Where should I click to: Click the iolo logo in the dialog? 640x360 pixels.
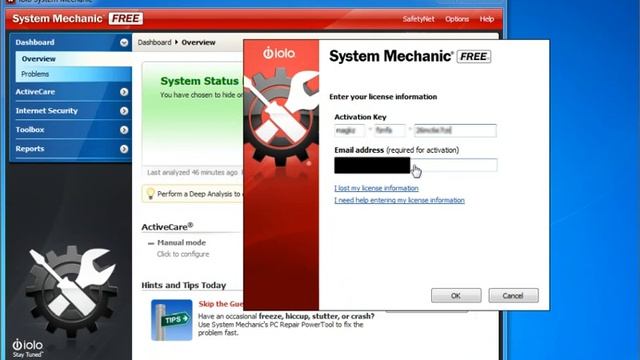[279, 53]
